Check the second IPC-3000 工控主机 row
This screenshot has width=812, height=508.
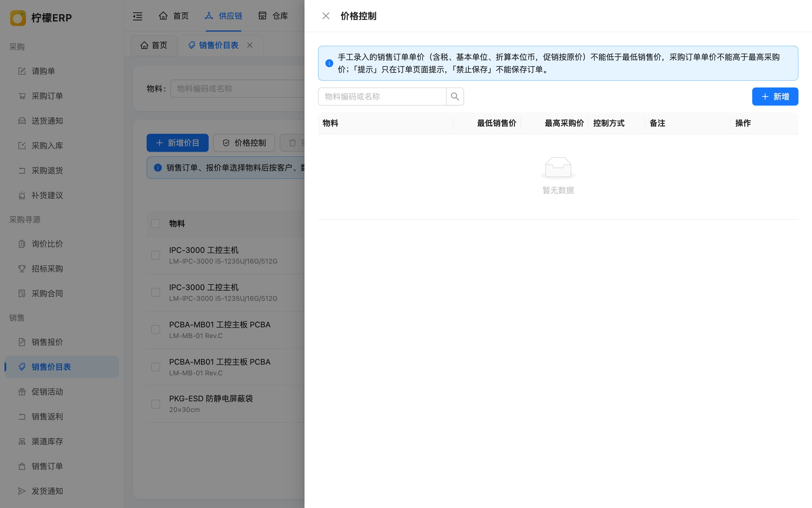tap(156, 292)
